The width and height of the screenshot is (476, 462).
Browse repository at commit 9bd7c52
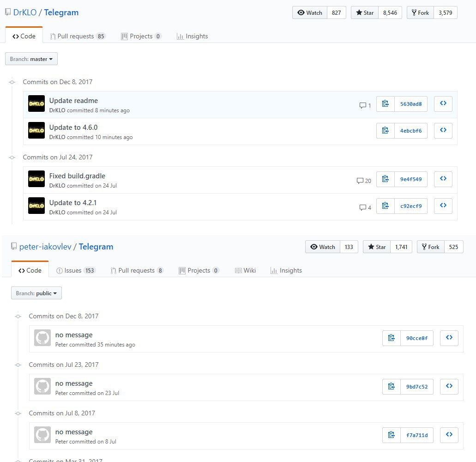tap(449, 387)
